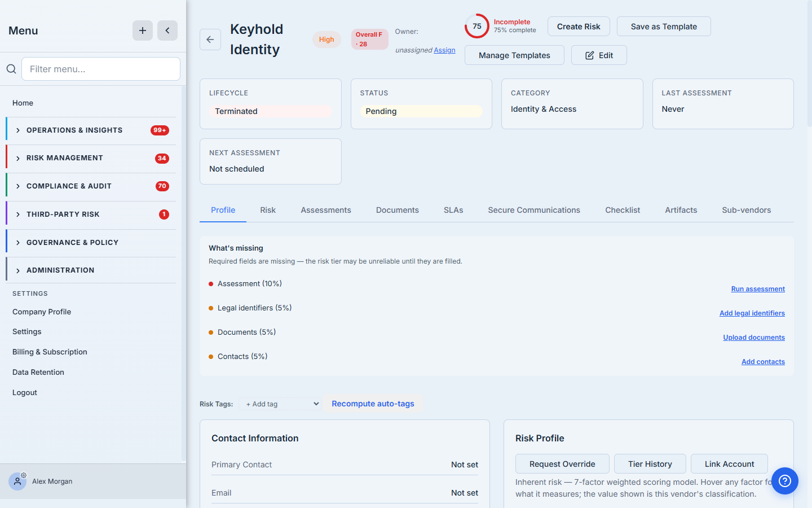Click Run assessment link
This screenshot has width=812, height=508.
[x=758, y=289]
